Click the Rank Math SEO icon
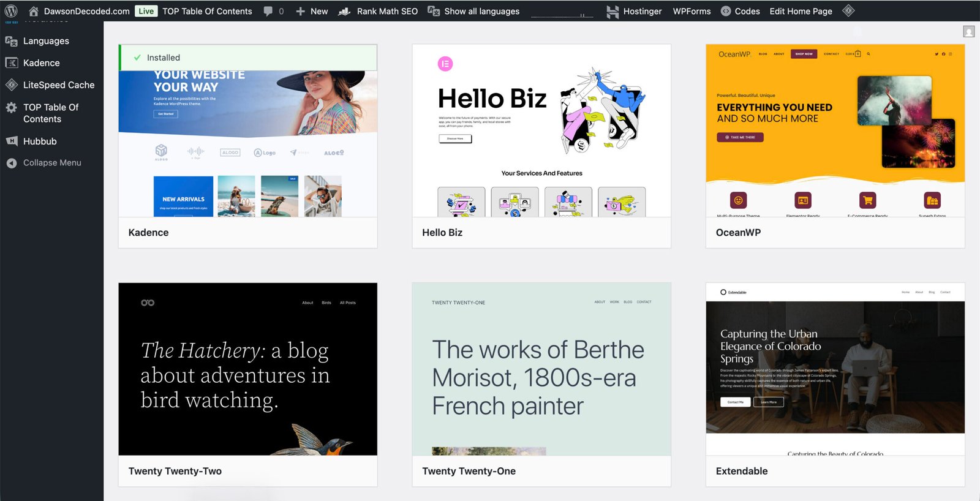This screenshot has width=980, height=501. (x=345, y=11)
